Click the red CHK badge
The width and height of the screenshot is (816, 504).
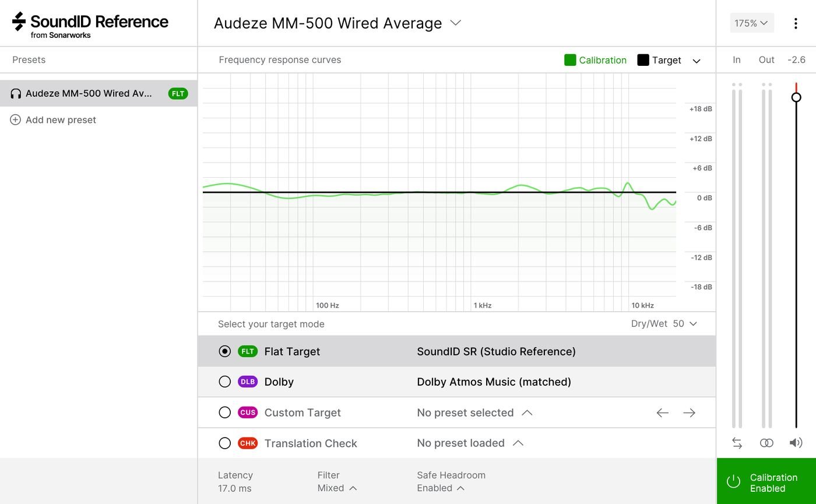[248, 443]
